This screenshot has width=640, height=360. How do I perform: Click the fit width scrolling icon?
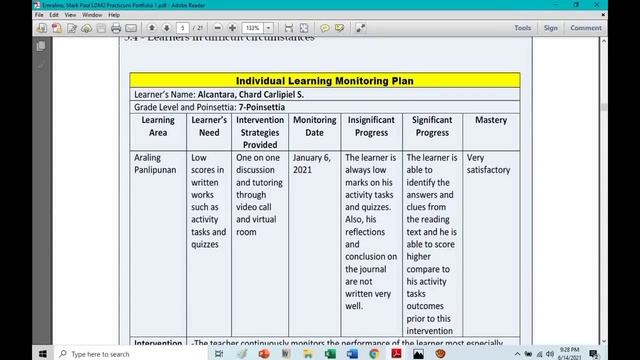(289, 28)
